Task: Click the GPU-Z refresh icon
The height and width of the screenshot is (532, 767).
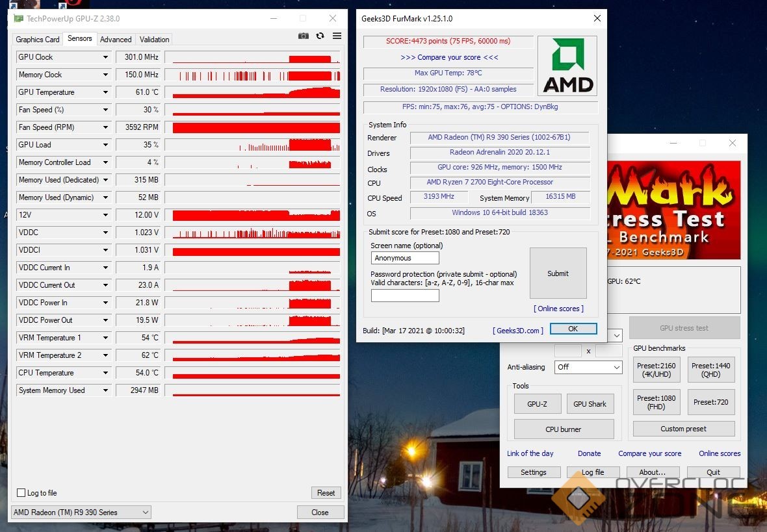Action: point(320,36)
